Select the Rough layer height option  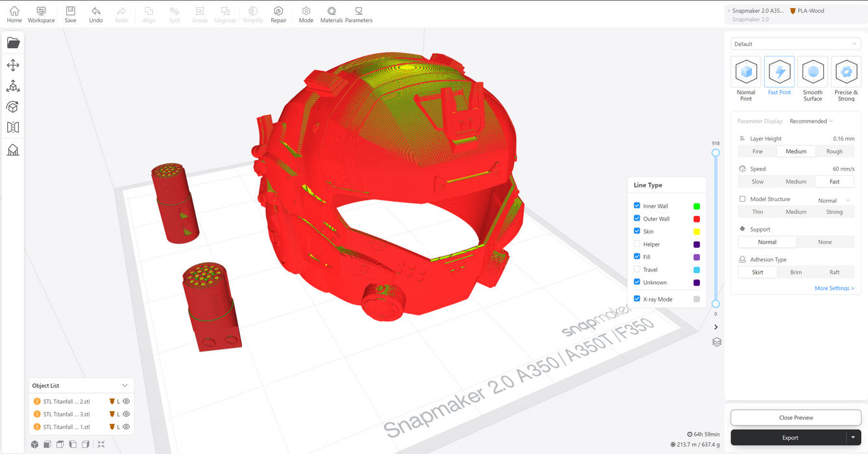[834, 151]
